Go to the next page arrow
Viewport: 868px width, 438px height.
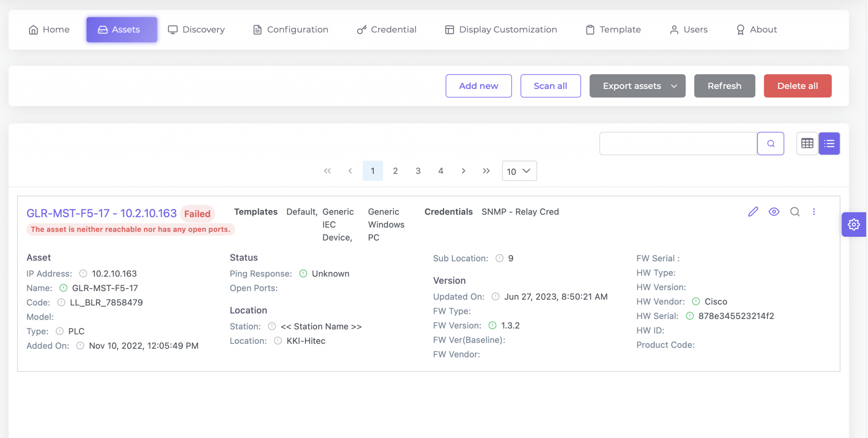463,171
